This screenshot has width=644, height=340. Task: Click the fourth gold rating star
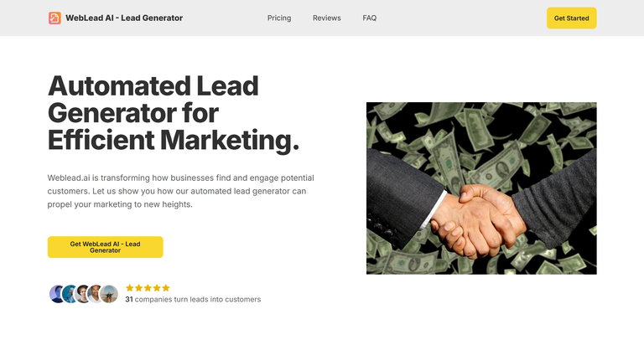click(157, 288)
